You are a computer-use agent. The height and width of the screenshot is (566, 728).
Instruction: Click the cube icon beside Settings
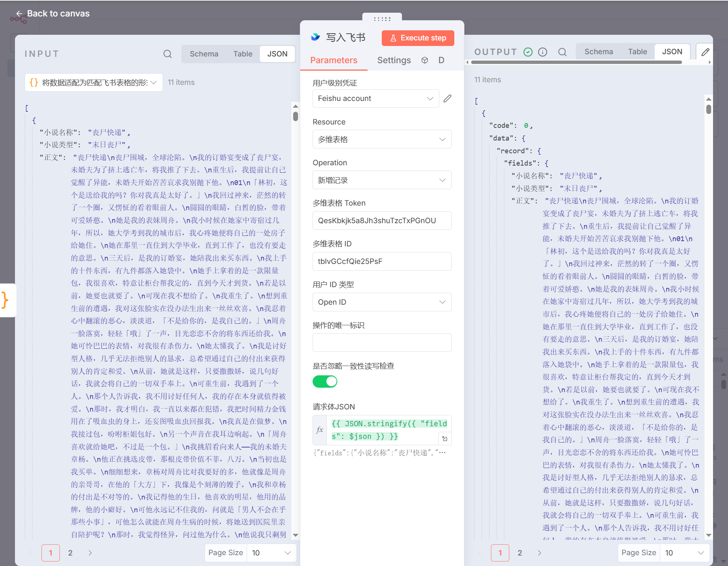(425, 60)
